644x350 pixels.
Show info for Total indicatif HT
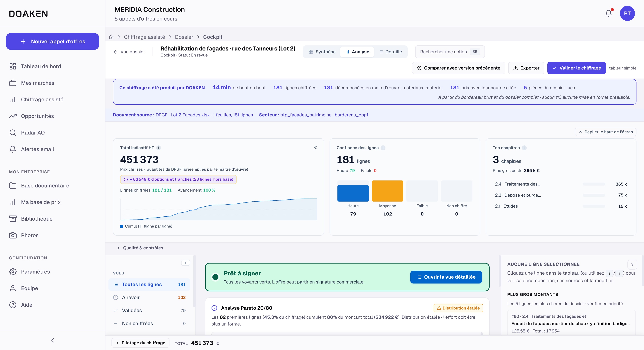point(159,148)
